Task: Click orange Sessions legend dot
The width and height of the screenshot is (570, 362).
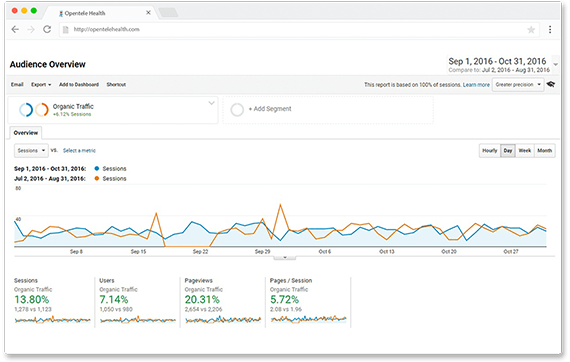Action: click(97, 178)
